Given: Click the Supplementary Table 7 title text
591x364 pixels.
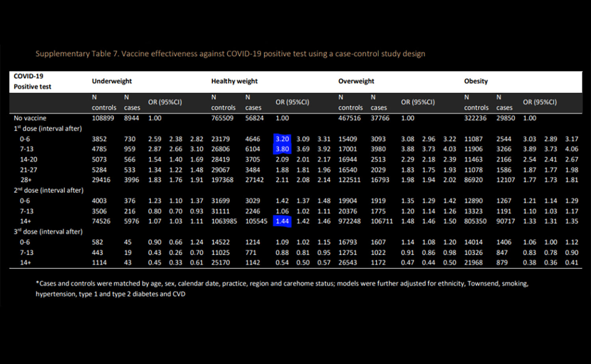Looking at the screenshot, I should pyautogui.click(x=230, y=54).
